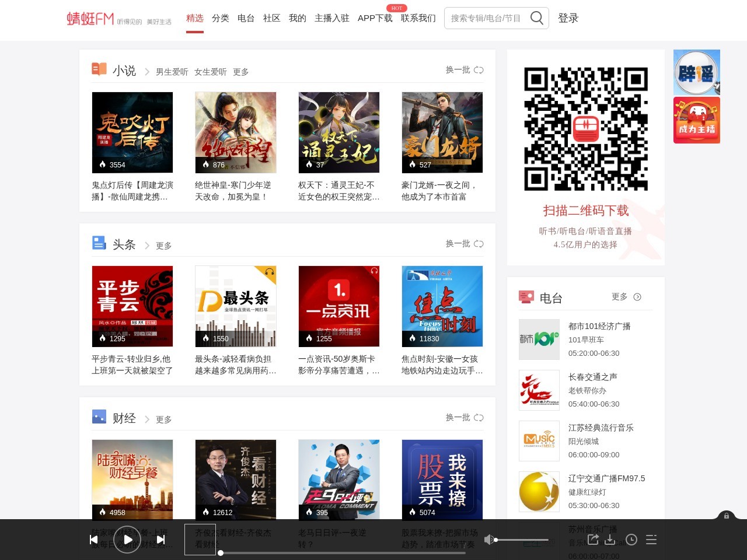Mute the volume speaker icon
The width and height of the screenshot is (747, 560).
pos(489,540)
